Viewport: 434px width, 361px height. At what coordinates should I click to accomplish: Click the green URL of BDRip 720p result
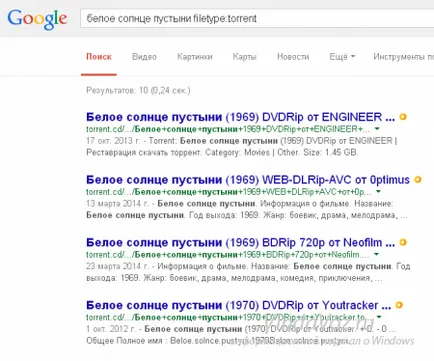(x=228, y=254)
